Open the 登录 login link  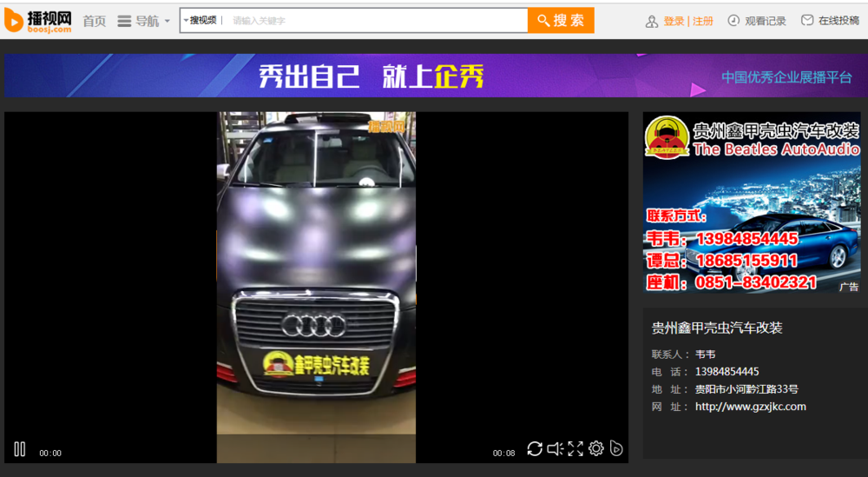tap(674, 21)
